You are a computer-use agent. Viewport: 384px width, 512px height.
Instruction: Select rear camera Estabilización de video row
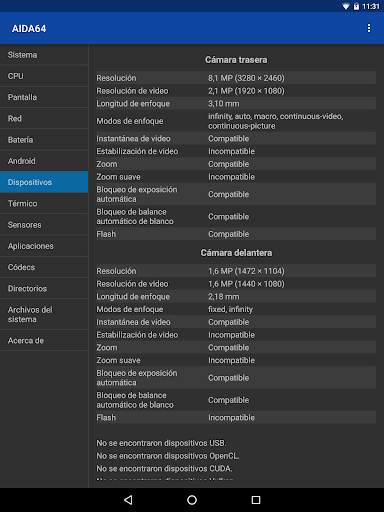click(x=236, y=151)
